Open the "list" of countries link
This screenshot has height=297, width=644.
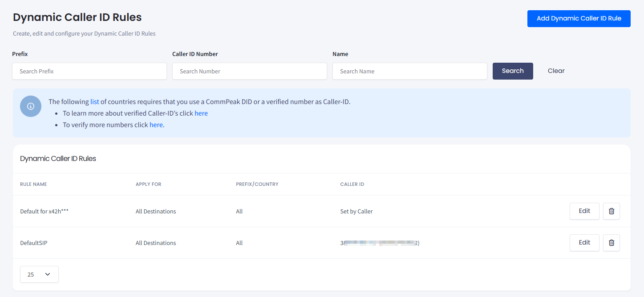click(x=94, y=102)
